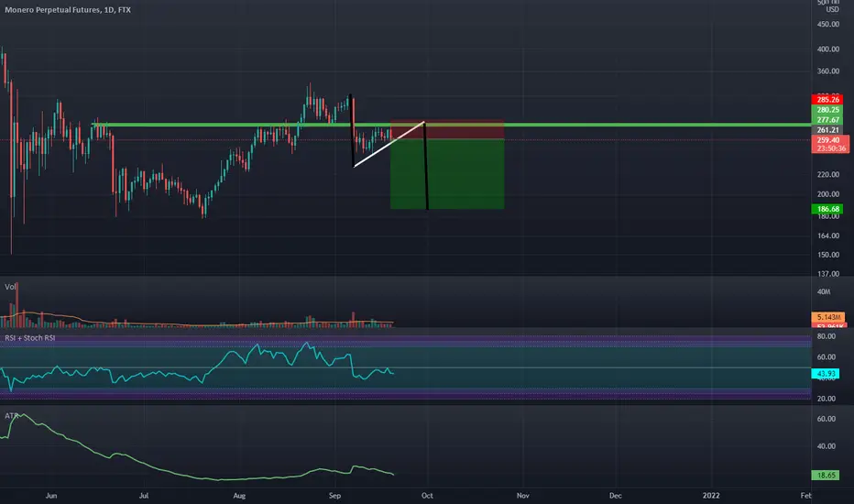Viewport: 854px width, 504px height.
Task: Click the grey 261.21 price label
Action: click(827, 130)
